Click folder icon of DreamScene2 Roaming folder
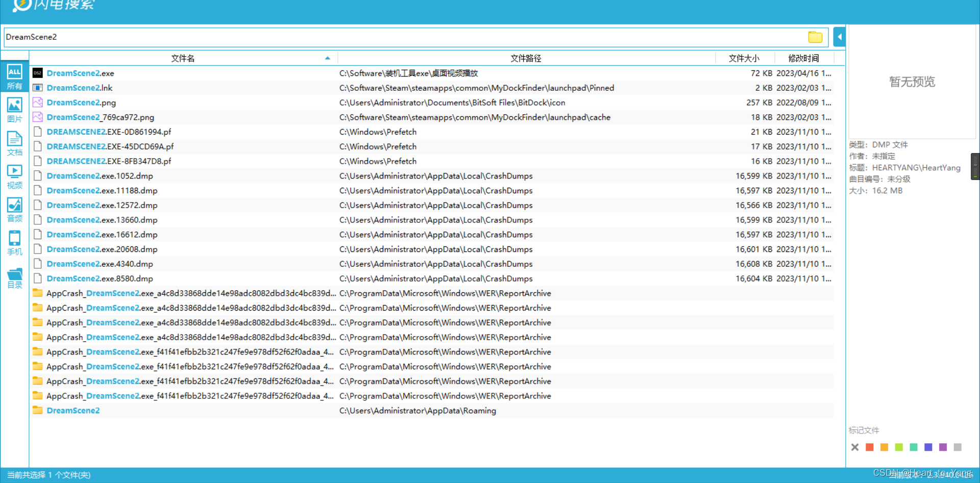 pyautogui.click(x=37, y=410)
